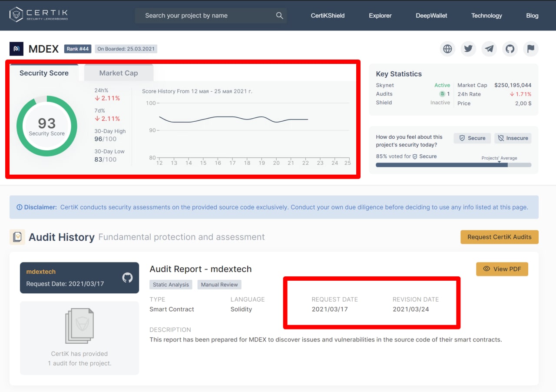The height and width of the screenshot is (392, 556).
Task: Click the mdextech audit card link
Action: point(79,278)
